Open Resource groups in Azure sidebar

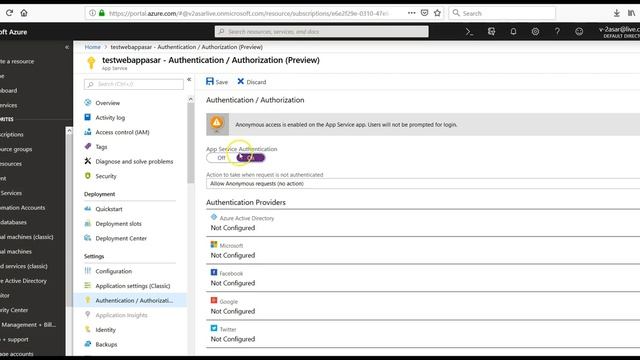16,149
